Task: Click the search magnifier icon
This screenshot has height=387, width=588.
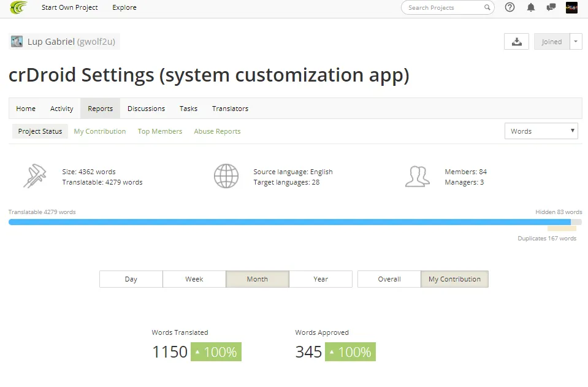Action: point(487,7)
